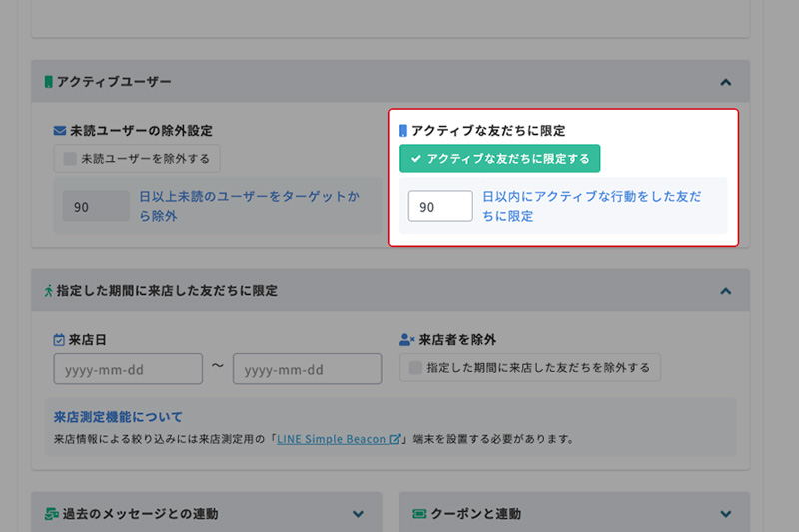Collapse the 指定した期間に来店した友だちに限定 section chevron
799x532 pixels.
[726, 291]
